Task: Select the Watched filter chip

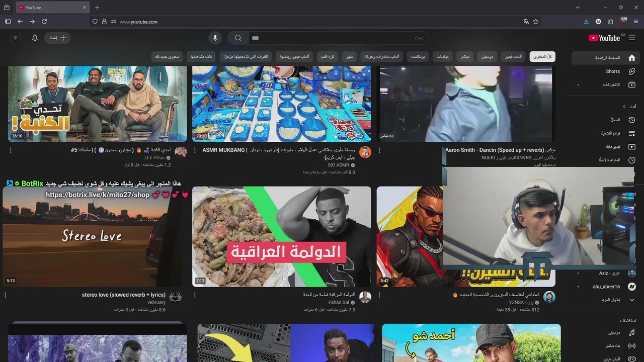Action: point(201,57)
